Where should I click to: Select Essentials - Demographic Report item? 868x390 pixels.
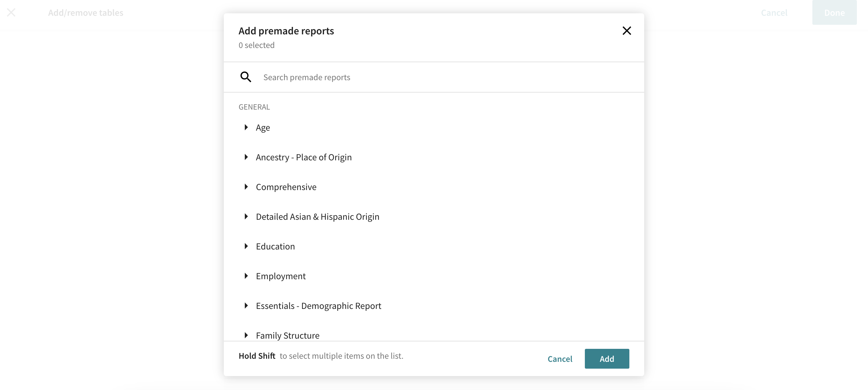click(318, 306)
